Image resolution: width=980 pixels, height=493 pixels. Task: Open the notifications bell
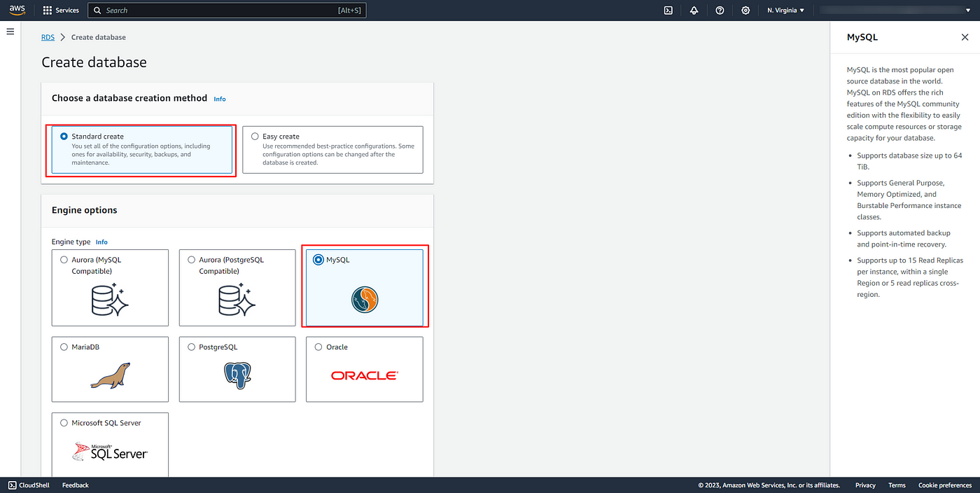tap(694, 11)
